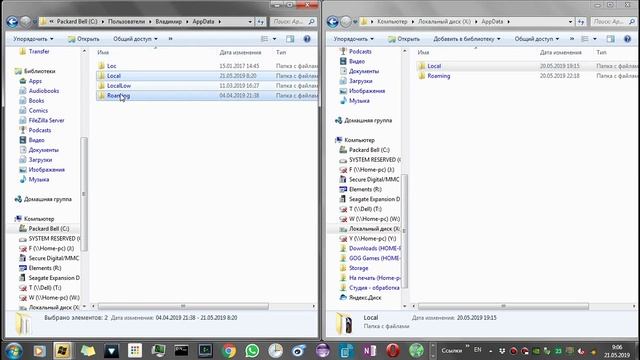This screenshot has height=360, width=640.
Task: Show hidden system tray icons
Action: pos(490,351)
